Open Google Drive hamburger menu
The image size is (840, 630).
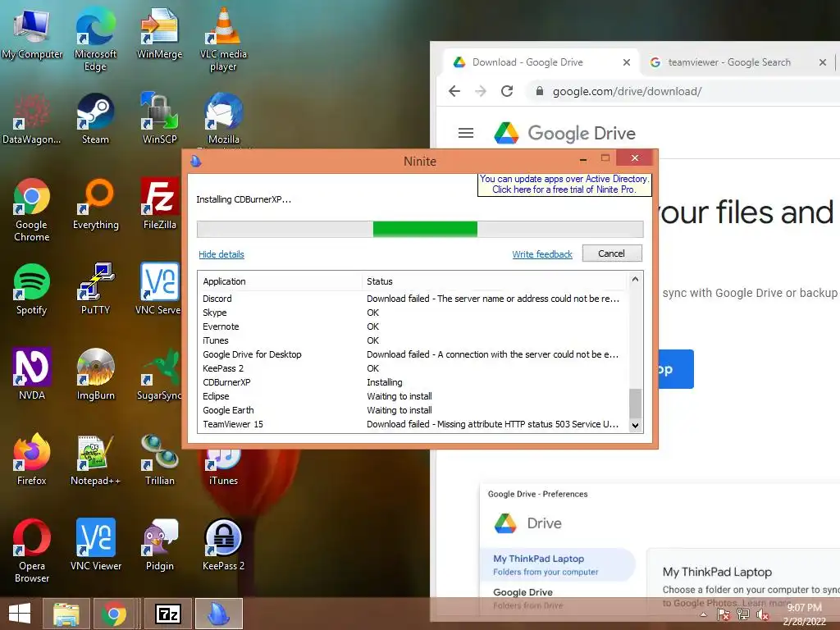[466, 133]
